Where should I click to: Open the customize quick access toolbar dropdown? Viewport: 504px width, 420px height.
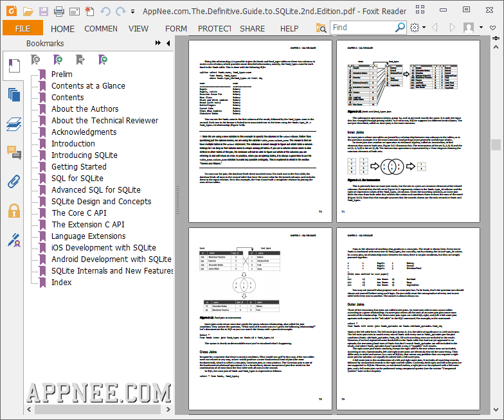pos(132,12)
